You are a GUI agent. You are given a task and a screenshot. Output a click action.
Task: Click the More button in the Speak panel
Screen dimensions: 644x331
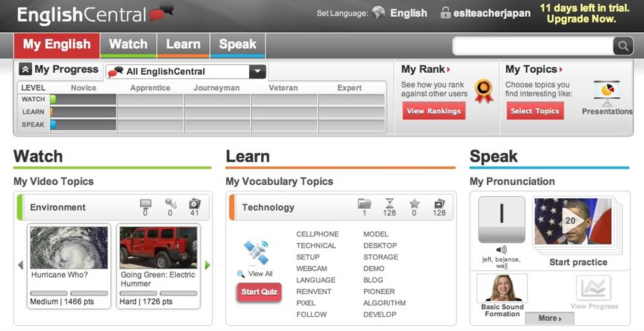click(x=549, y=318)
